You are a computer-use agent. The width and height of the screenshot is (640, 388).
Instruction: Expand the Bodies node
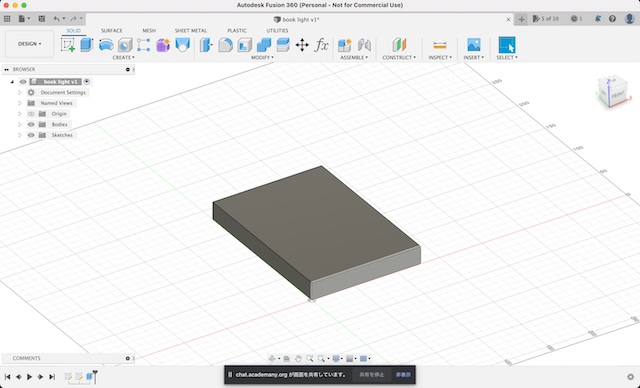tap(20, 124)
